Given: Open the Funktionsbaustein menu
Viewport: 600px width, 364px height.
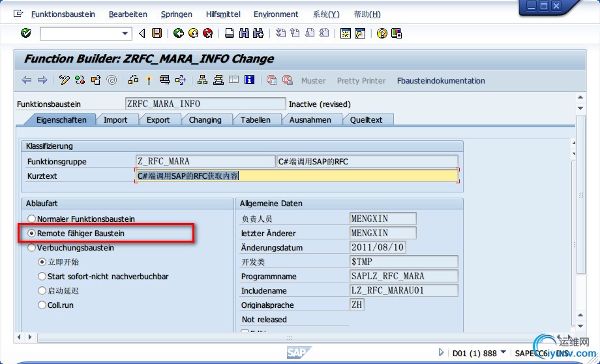Looking at the screenshot, I should (63, 14).
